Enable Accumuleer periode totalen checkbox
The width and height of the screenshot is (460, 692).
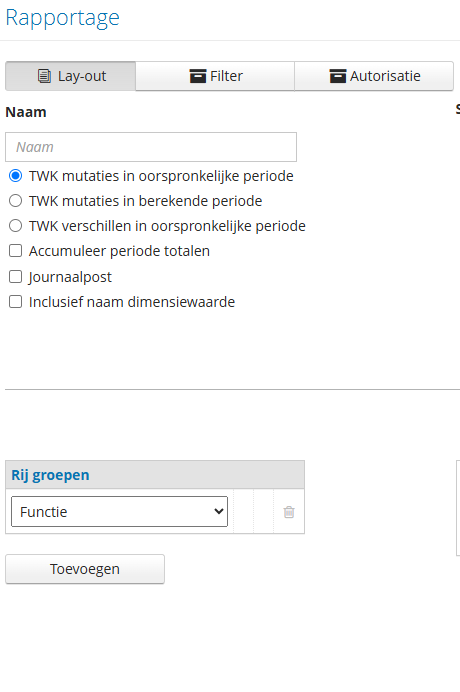(15, 251)
